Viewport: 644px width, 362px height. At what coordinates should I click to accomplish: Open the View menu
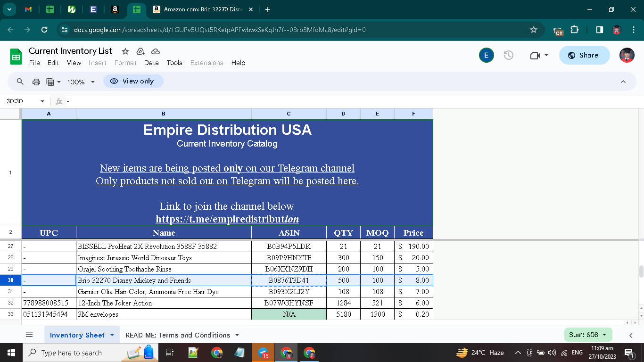[x=74, y=63]
